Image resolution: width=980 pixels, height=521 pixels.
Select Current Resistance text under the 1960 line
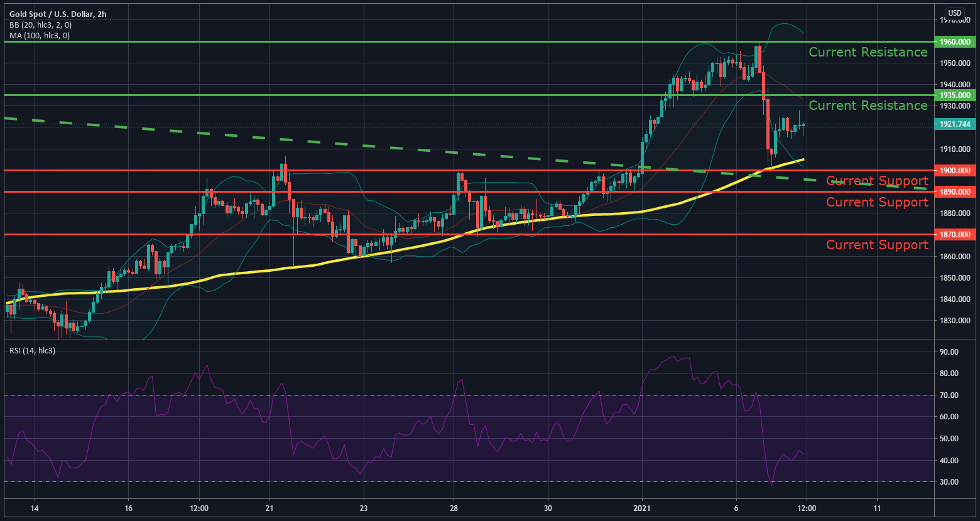coord(868,52)
